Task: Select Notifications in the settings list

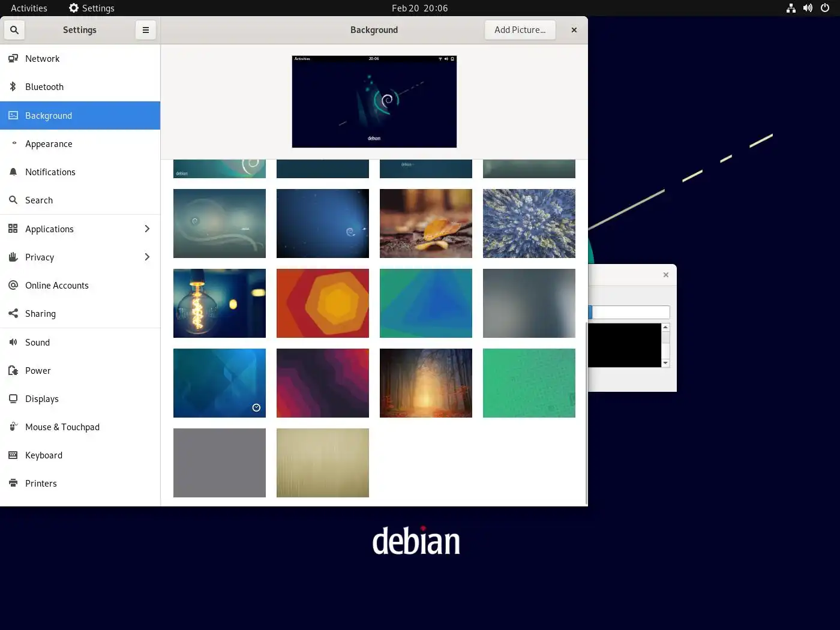Action: (80, 172)
